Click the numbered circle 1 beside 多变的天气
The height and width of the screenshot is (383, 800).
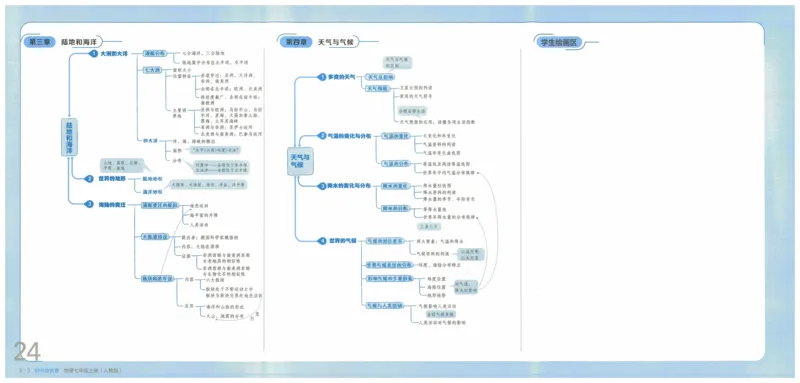click(x=321, y=77)
